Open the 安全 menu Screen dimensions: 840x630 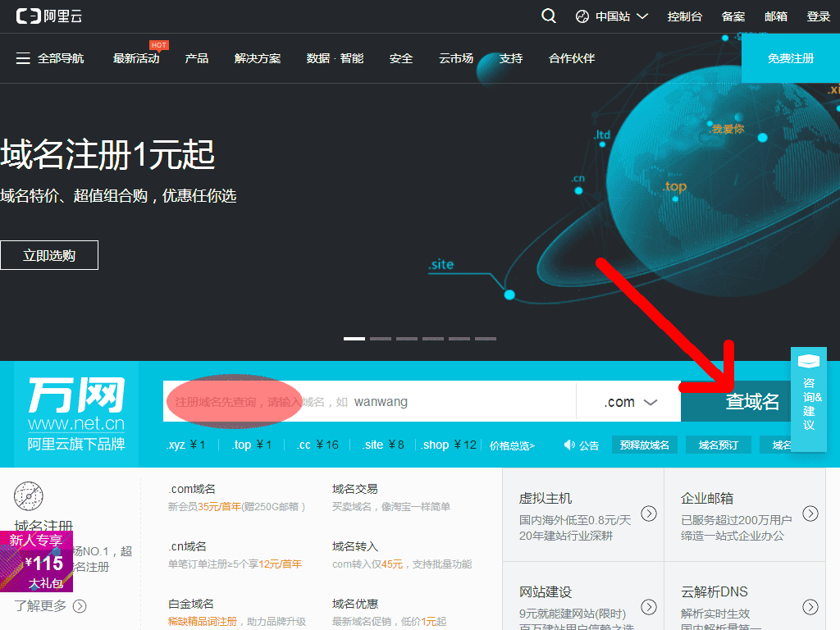(400, 58)
